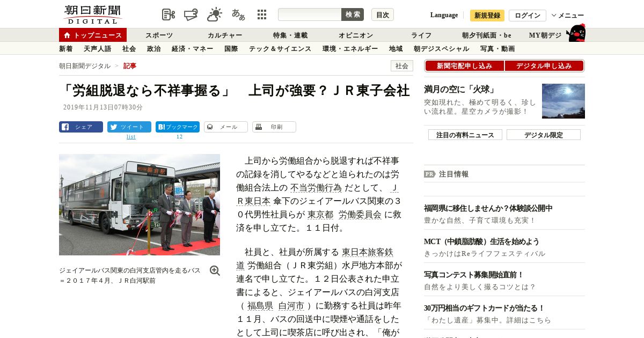This screenshot has width=644, height=338.
Task: Open MY朝デジ tab
Action: coord(545,35)
